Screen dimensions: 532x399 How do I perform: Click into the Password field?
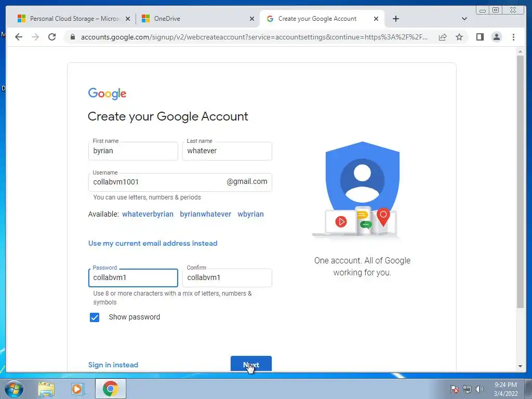133,278
